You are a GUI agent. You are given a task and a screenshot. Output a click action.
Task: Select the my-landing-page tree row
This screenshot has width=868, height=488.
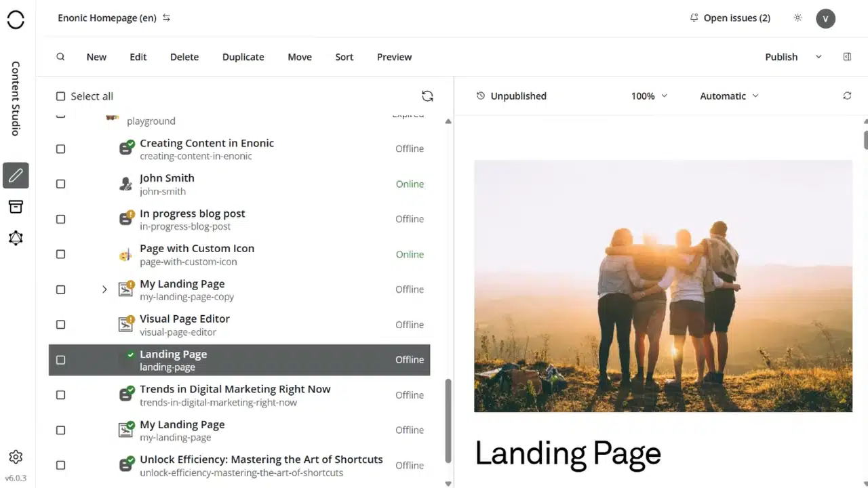pyautogui.click(x=239, y=430)
